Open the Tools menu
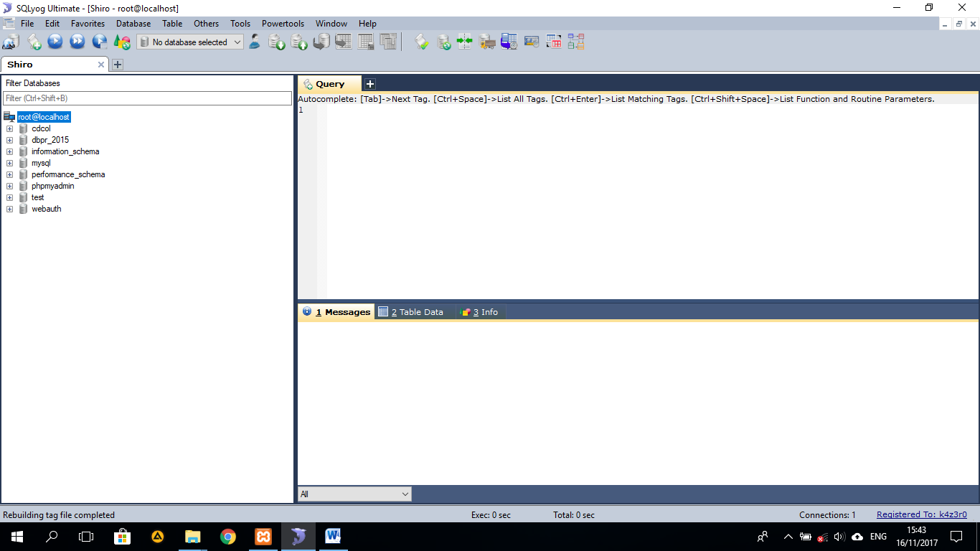The image size is (980, 551). [240, 24]
